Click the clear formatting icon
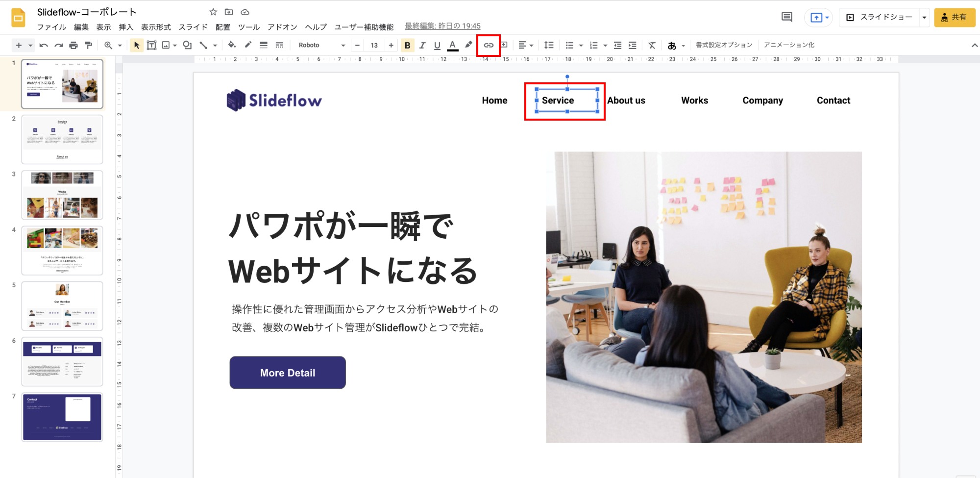 click(x=652, y=45)
